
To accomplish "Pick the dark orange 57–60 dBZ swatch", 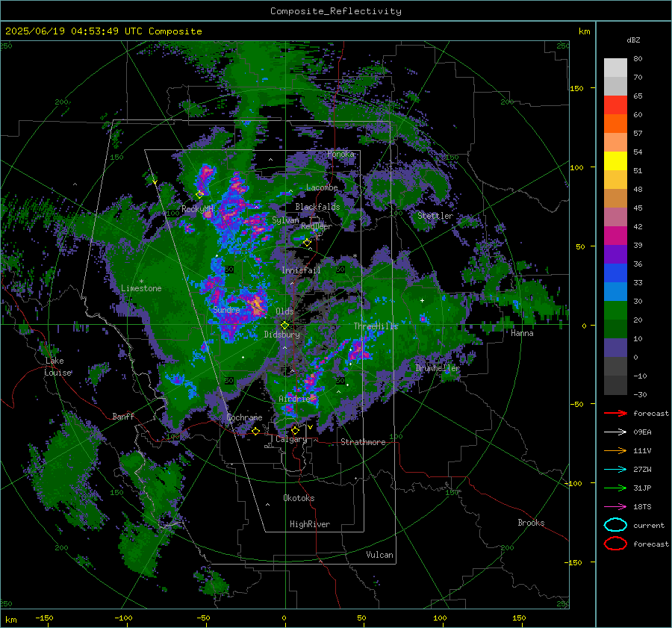I will pos(615,124).
